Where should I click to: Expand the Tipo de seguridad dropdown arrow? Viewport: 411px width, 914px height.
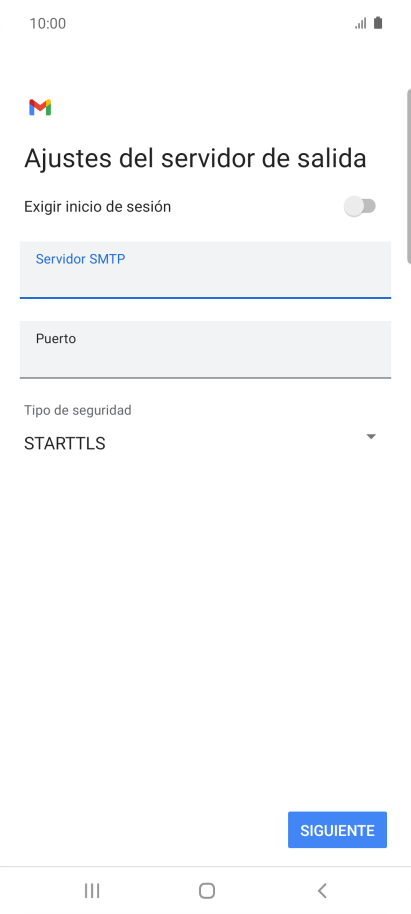point(371,437)
